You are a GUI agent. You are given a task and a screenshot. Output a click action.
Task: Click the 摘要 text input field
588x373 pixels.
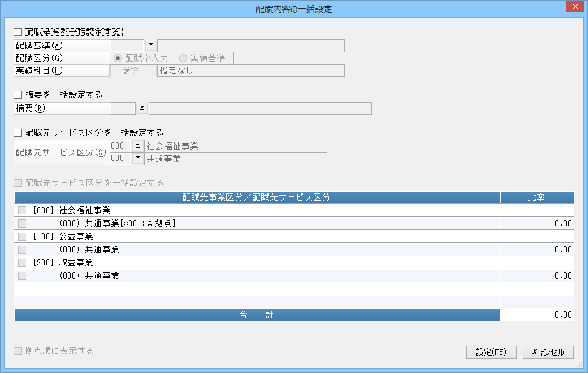pyautogui.click(x=260, y=108)
